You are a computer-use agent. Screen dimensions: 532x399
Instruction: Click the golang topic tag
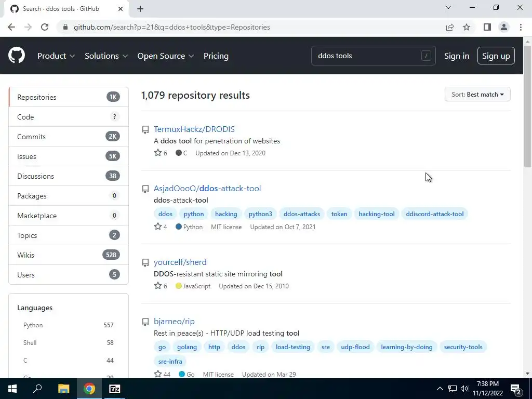coord(187,347)
